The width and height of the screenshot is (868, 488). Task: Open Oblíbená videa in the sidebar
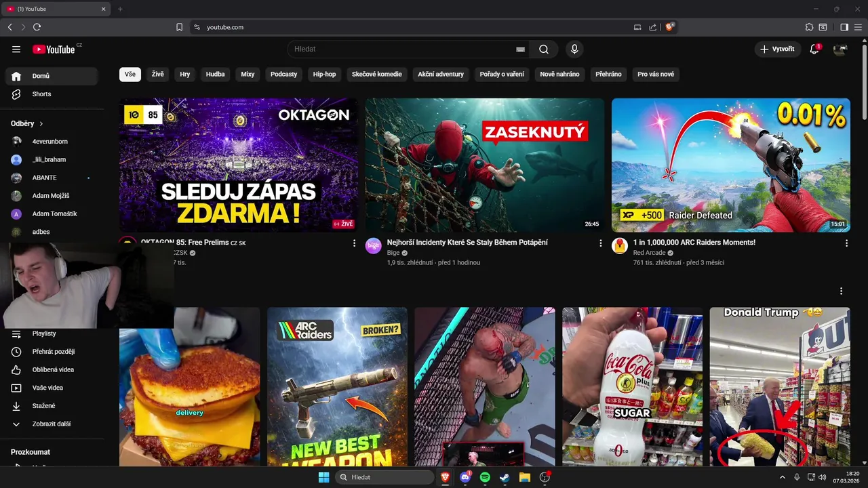click(52, 370)
